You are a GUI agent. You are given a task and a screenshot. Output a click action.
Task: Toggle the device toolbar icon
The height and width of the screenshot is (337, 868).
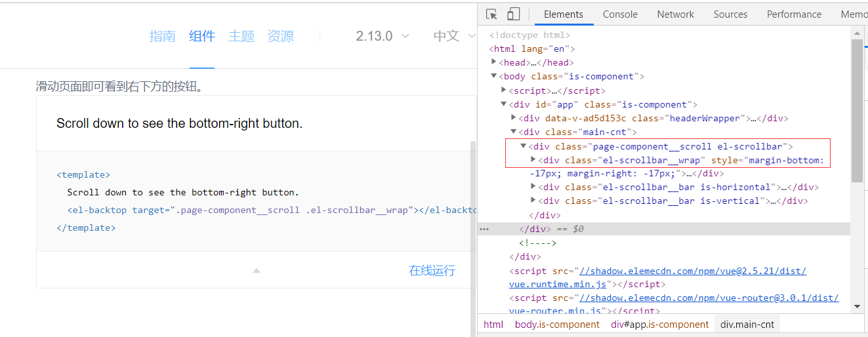tap(513, 14)
